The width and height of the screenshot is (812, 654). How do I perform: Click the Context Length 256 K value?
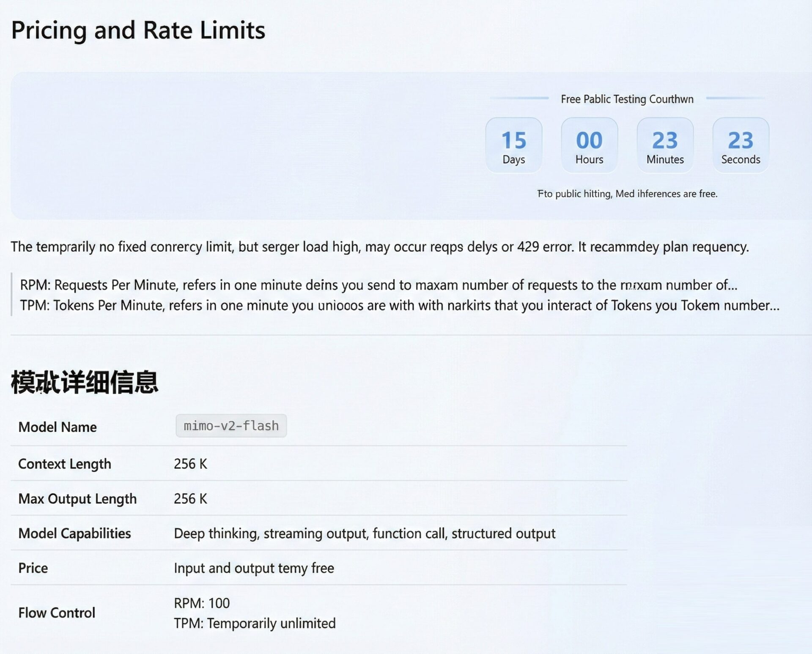point(190,464)
